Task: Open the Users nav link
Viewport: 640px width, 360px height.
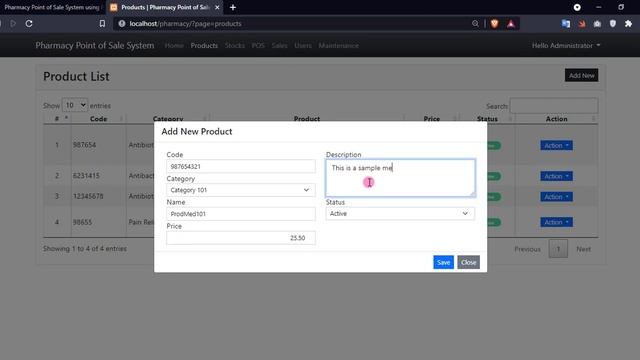Action: tap(303, 45)
